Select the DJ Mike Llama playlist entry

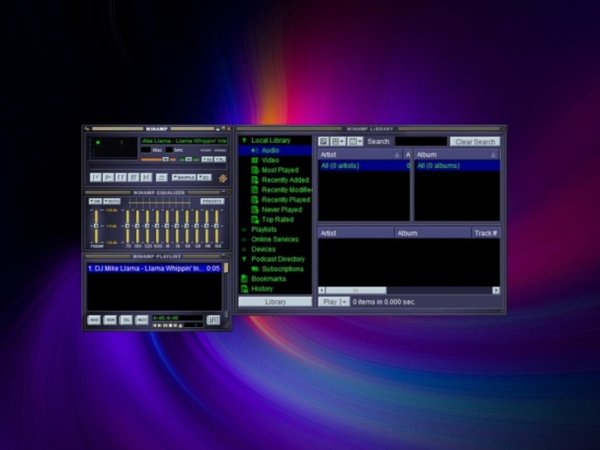[154, 268]
